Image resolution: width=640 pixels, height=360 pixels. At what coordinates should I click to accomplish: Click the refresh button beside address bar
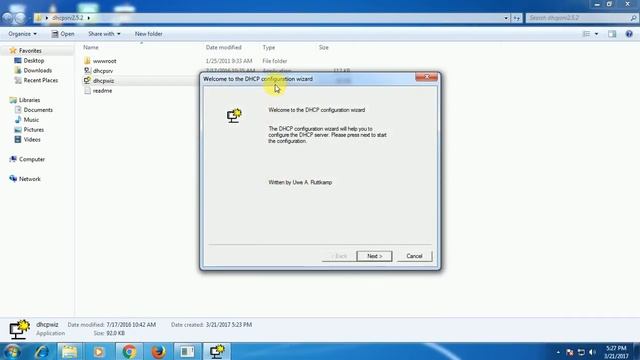coord(517,18)
